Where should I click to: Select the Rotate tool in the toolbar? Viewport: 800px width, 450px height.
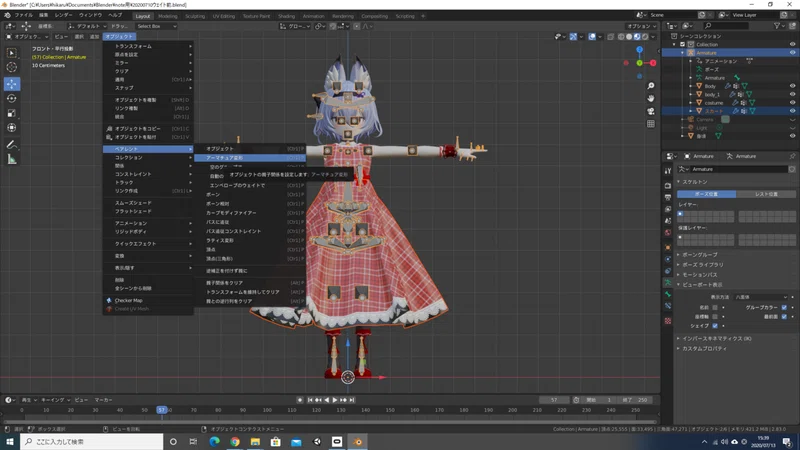pyautogui.click(x=12, y=98)
